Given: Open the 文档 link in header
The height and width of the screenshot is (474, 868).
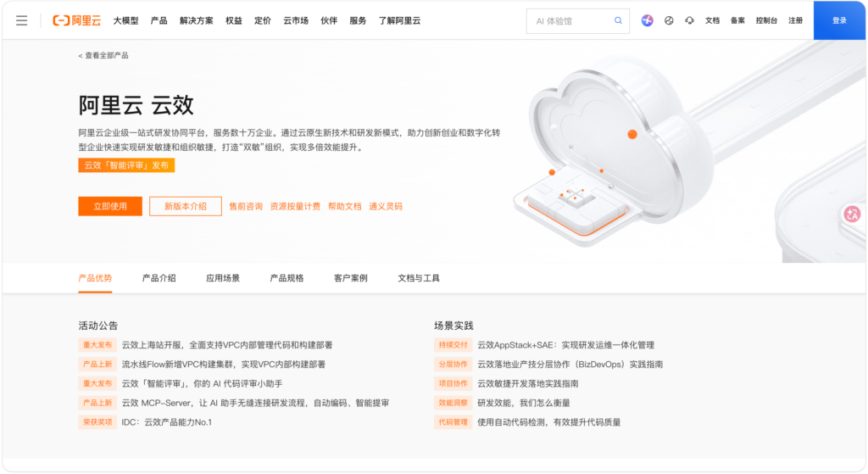Looking at the screenshot, I should (x=712, y=20).
